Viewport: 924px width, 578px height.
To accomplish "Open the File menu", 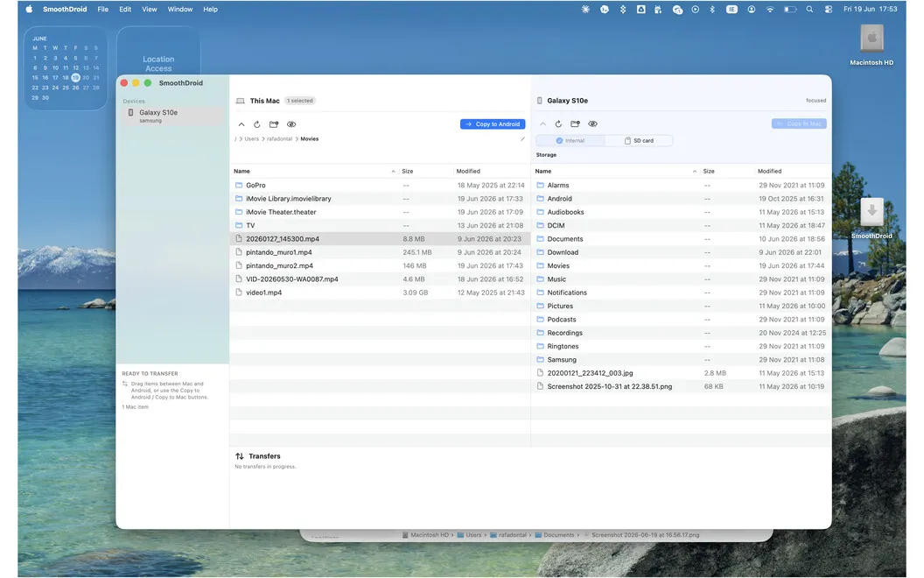I will point(102,10).
